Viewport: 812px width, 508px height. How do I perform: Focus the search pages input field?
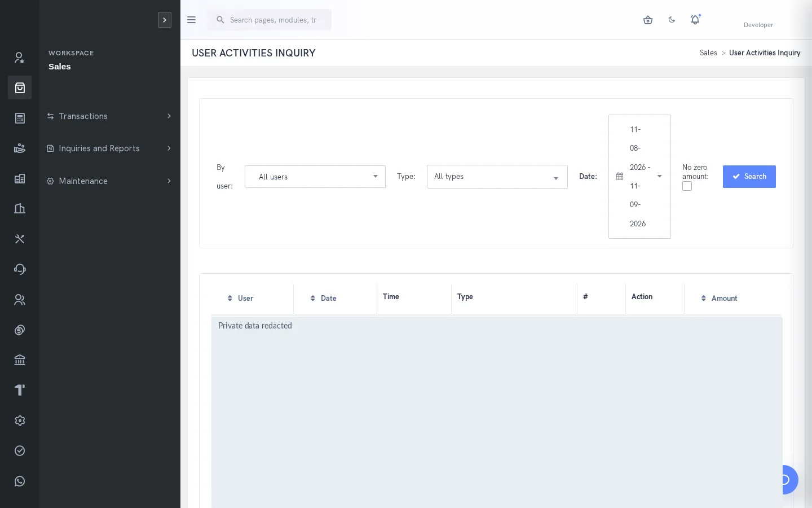[270, 20]
